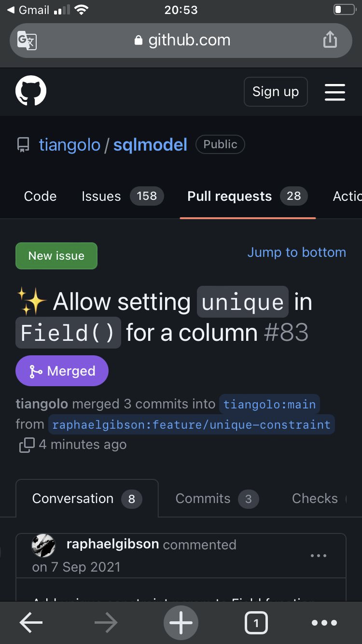The height and width of the screenshot is (644, 362).
Task: Tap the Safari back arrow
Action: [30, 623]
